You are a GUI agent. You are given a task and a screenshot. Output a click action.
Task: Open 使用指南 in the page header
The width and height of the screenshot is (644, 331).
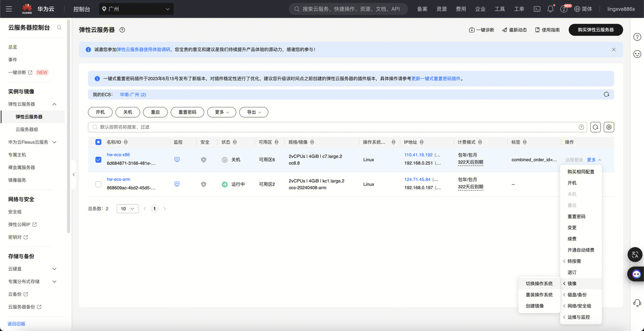point(547,30)
